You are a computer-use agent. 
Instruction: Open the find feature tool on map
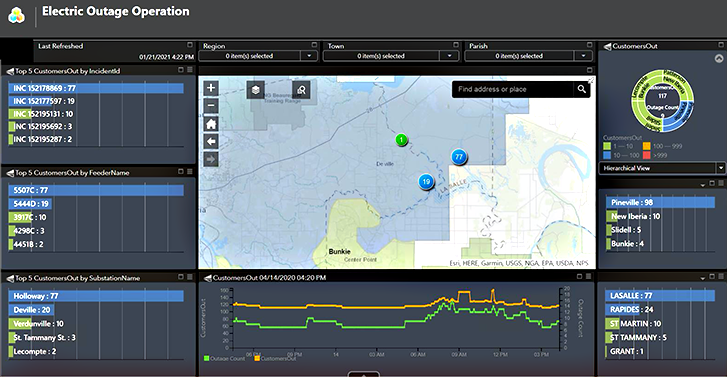click(301, 90)
